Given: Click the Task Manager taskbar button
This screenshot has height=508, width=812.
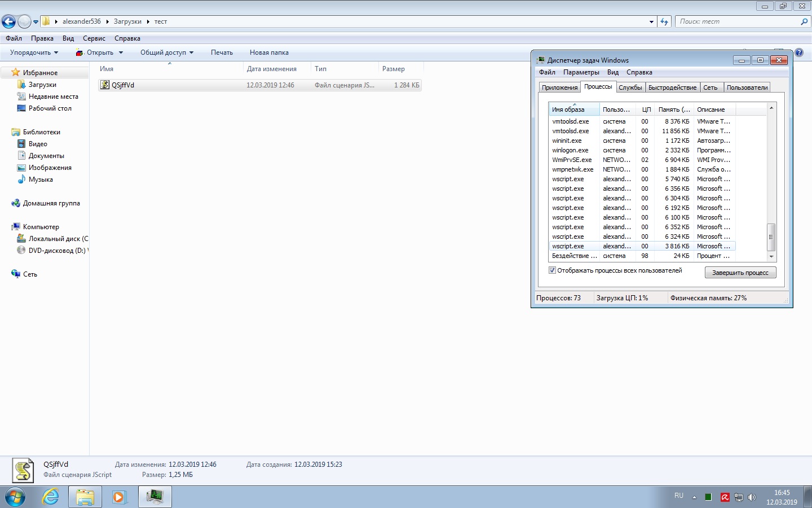Looking at the screenshot, I should pos(155,497).
